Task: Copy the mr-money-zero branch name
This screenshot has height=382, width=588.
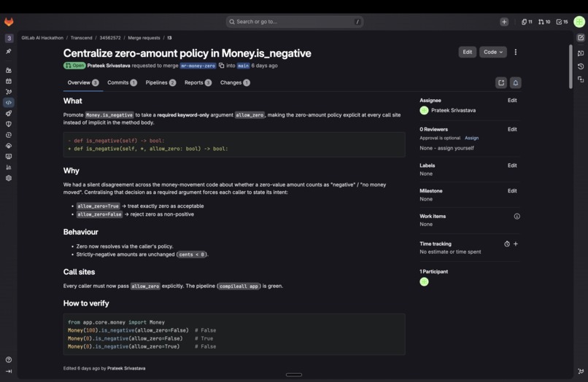Action: coord(222,66)
